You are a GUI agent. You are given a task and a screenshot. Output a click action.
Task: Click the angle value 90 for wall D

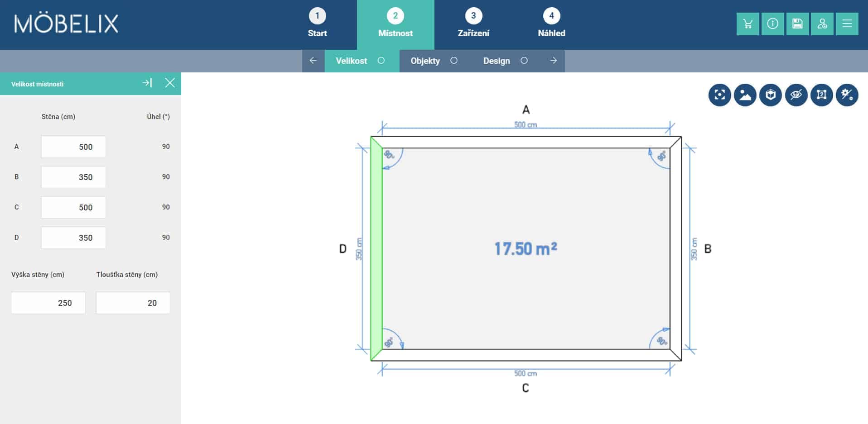(166, 238)
